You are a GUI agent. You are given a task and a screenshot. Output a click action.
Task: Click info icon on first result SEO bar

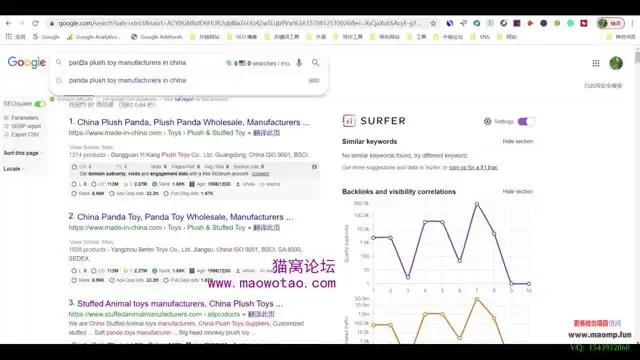314,167
